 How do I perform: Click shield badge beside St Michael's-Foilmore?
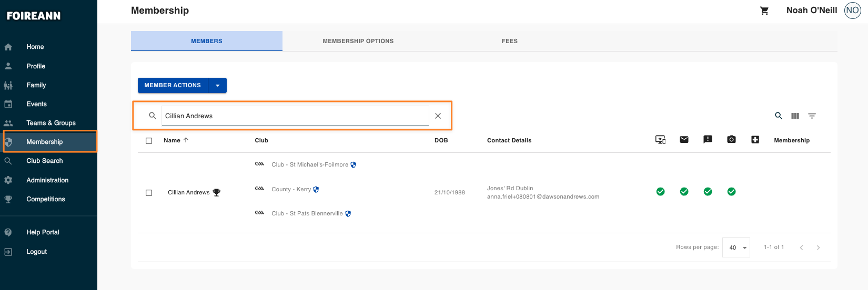coord(354,165)
